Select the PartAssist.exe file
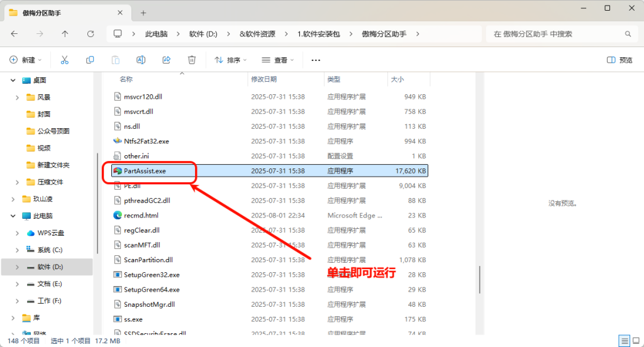This screenshot has width=644, height=347. point(269,171)
